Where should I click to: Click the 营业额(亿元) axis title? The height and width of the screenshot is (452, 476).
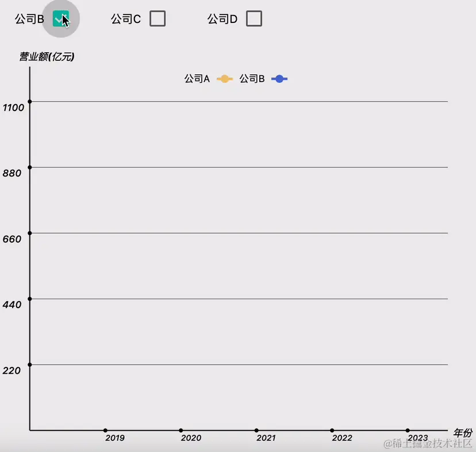pyautogui.click(x=45, y=56)
